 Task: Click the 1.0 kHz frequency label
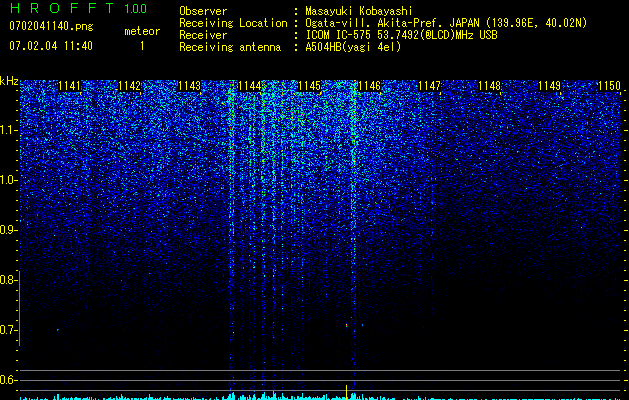click(8, 180)
